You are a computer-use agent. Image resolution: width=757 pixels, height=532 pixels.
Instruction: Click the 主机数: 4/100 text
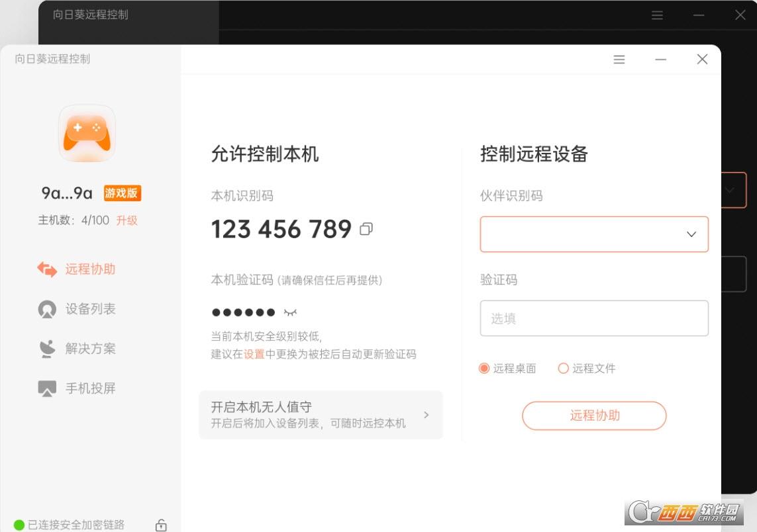click(x=74, y=220)
